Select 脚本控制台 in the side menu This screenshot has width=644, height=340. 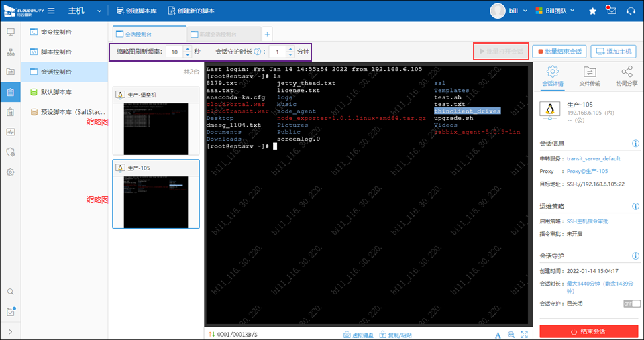pyautogui.click(x=56, y=52)
